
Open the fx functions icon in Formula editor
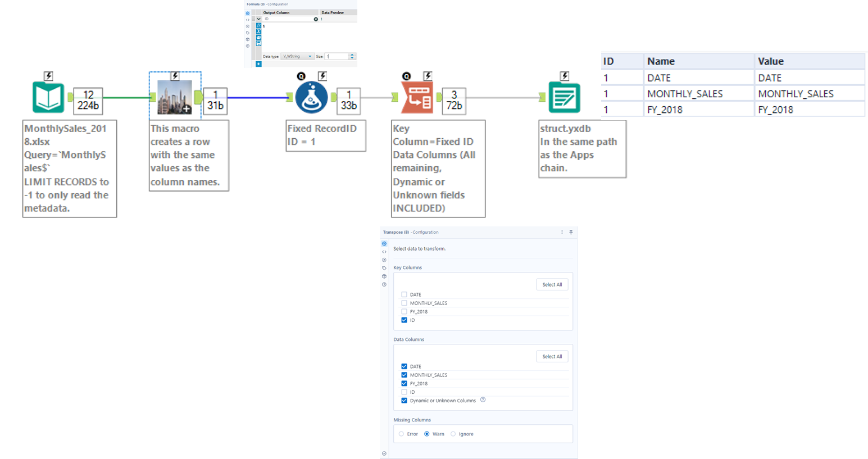coord(258,26)
